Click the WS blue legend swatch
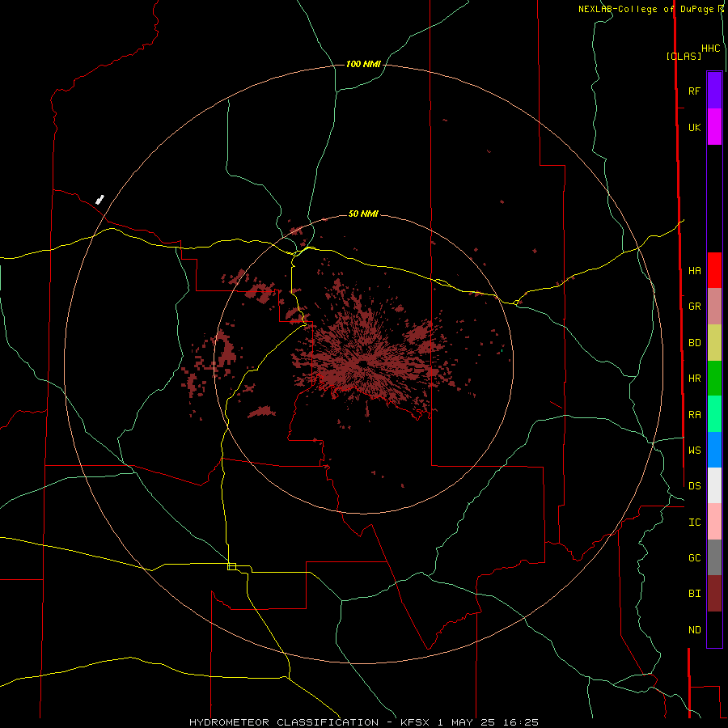The height and width of the screenshot is (728, 728). tap(714, 450)
